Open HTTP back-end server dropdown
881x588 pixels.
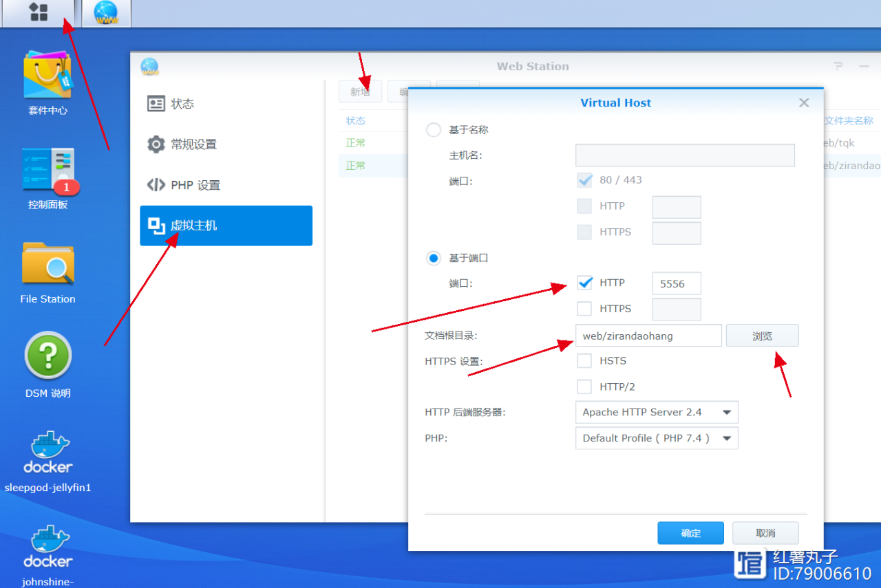[x=657, y=413]
